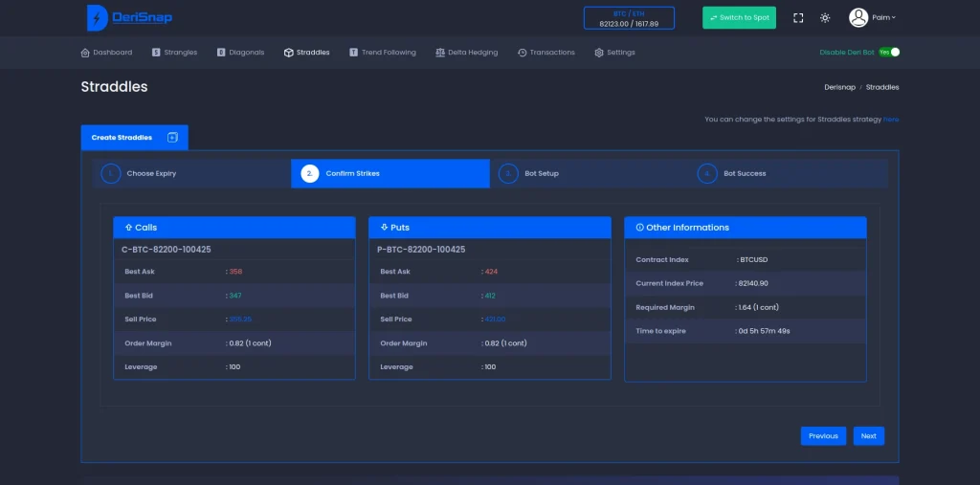Click the plus icon beside Create Straddles
This screenshot has width=980, height=485.
[172, 138]
